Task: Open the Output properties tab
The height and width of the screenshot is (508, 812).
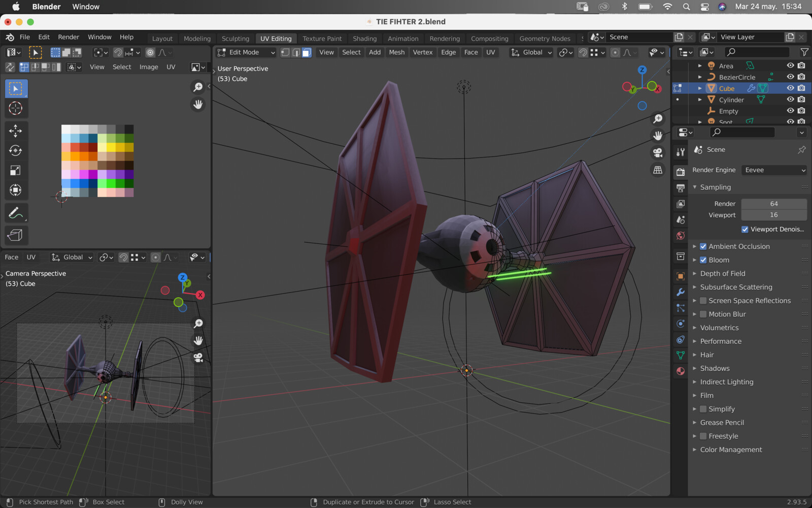Action: click(681, 188)
